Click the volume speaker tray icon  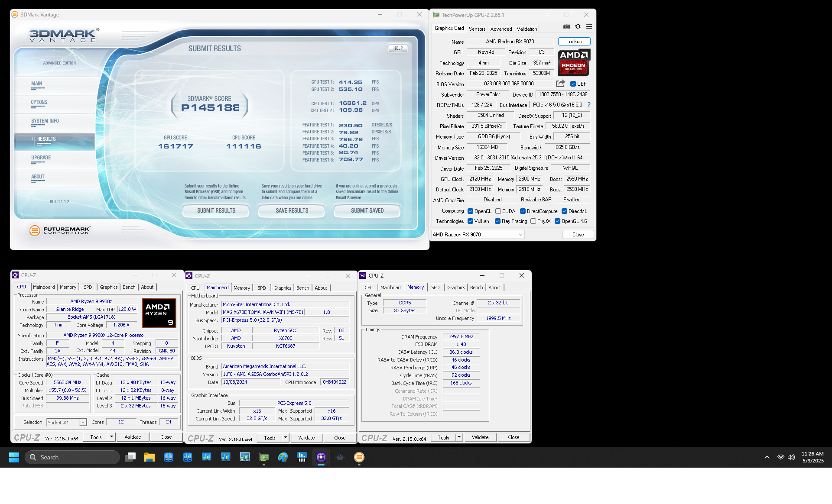click(791, 457)
